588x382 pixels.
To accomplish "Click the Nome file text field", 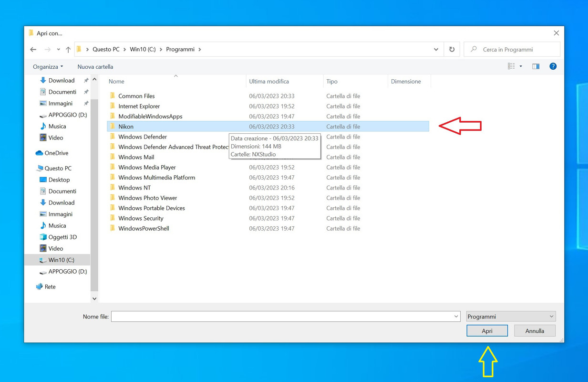I will [282, 317].
